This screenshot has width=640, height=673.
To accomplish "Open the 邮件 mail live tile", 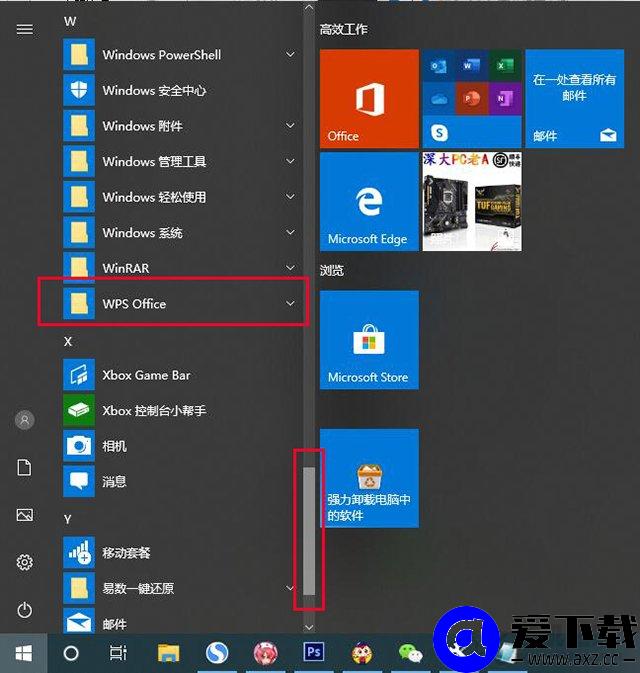I will click(575, 99).
